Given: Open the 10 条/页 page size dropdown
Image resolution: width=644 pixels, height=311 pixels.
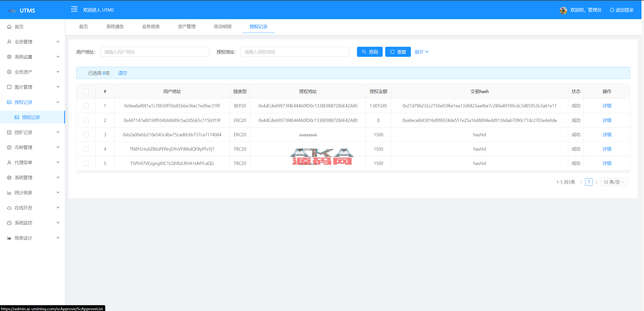Looking at the screenshot, I should [x=614, y=182].
